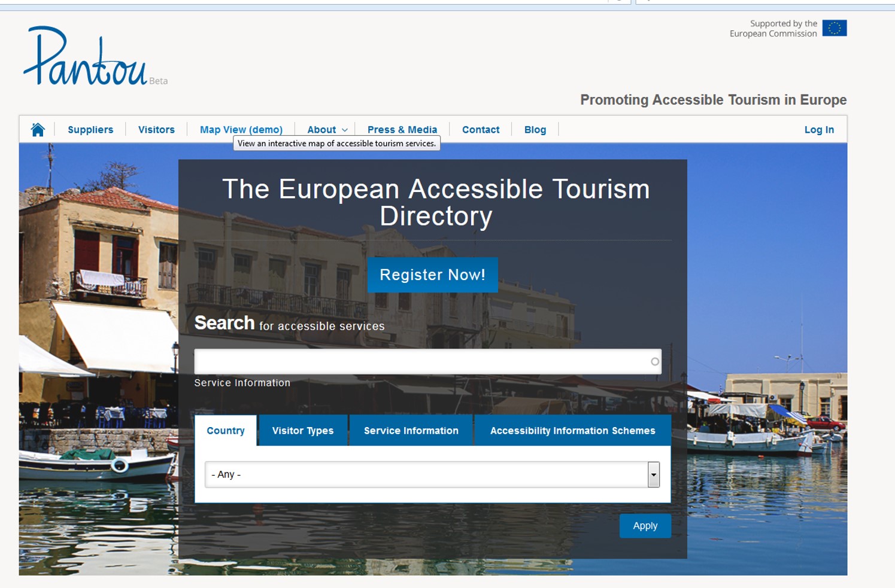Expand the About dropdown menu
This screenshot has height=588, width=895.
(x=327, y=130)
